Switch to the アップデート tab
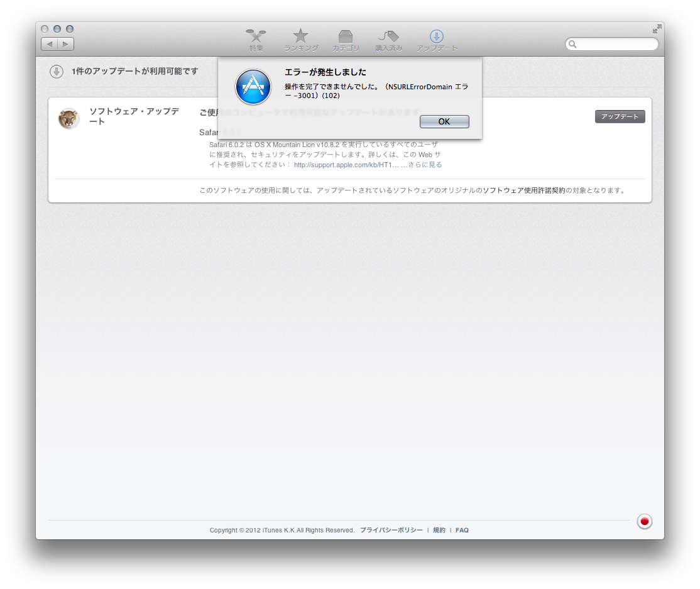The width and height of the screenshot is (700, 589). tap(437, 41)
